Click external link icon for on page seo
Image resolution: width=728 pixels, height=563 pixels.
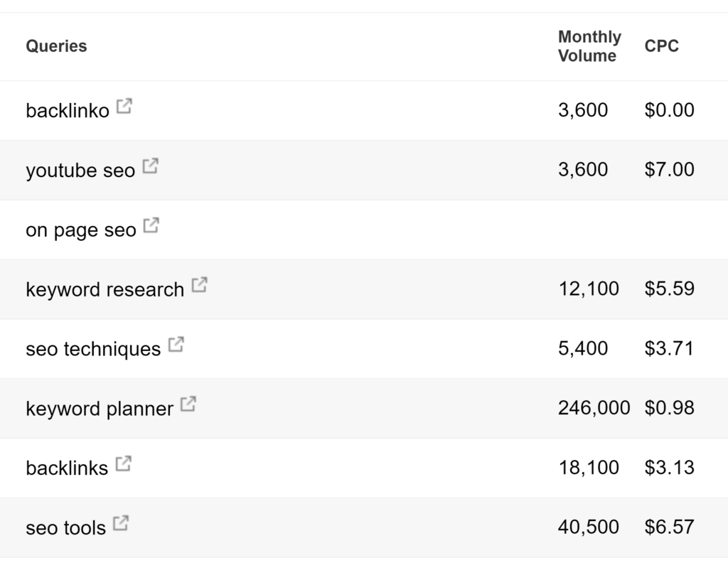151,225
